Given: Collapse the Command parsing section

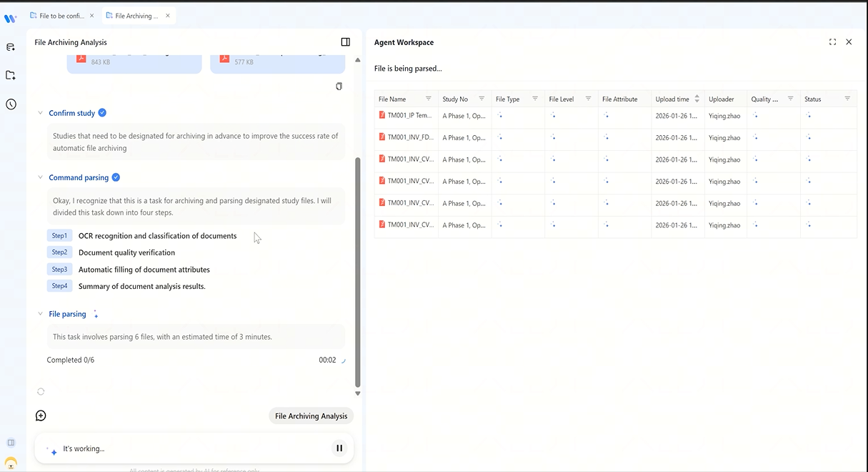Looking at the screenshot, I should 41,177.
